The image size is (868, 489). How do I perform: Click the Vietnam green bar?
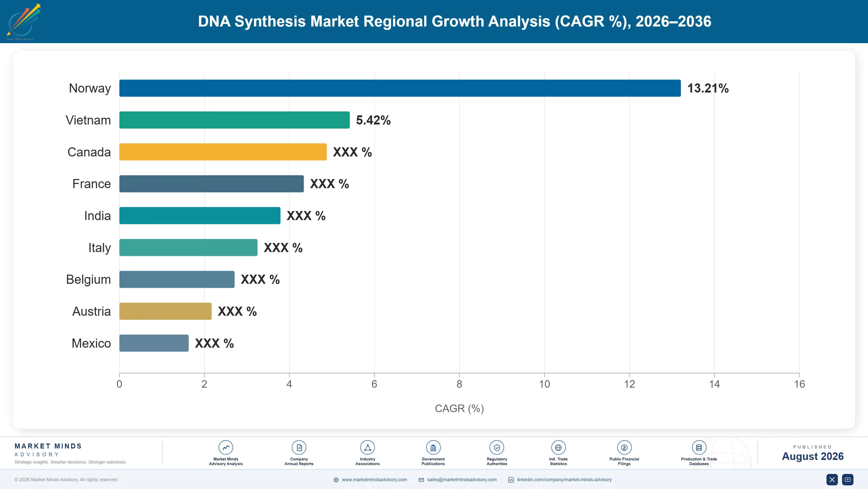point(235,120)
